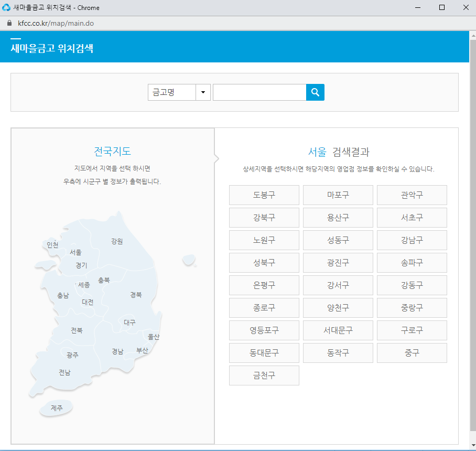Select 대구 region on the map
This screenshot has width=476, height=451.
pos(129,323)
